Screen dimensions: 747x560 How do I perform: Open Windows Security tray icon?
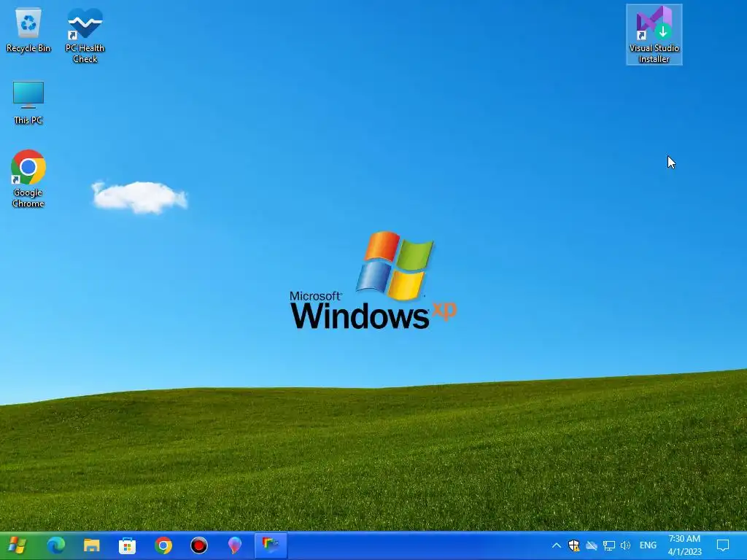pyautogui.click(x=573, y=545)
